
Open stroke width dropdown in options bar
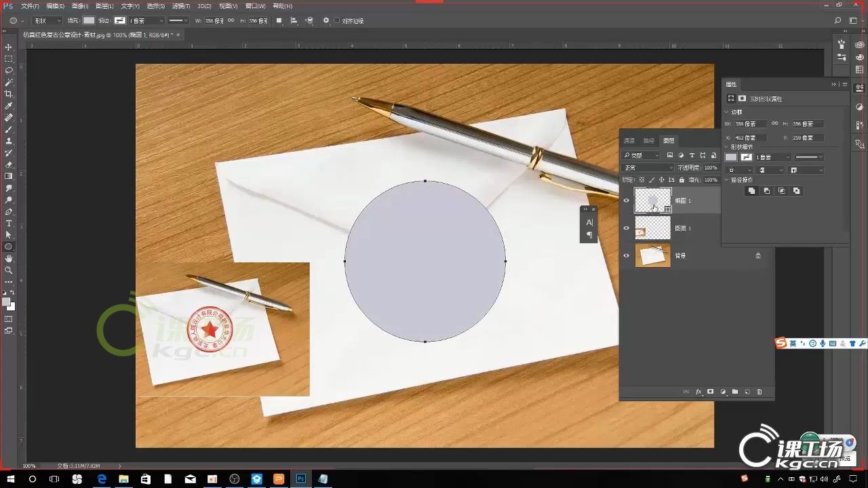(x=146, y=21)
